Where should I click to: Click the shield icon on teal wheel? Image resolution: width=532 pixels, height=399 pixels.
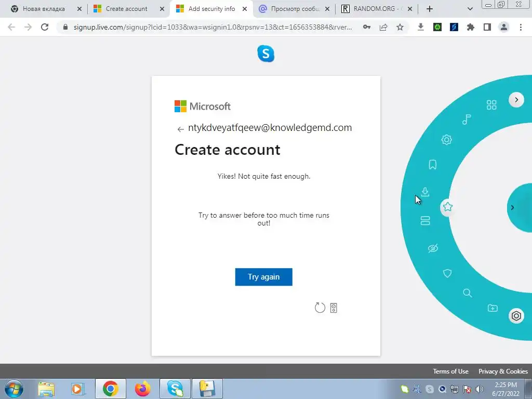click(x=447, y=273)
